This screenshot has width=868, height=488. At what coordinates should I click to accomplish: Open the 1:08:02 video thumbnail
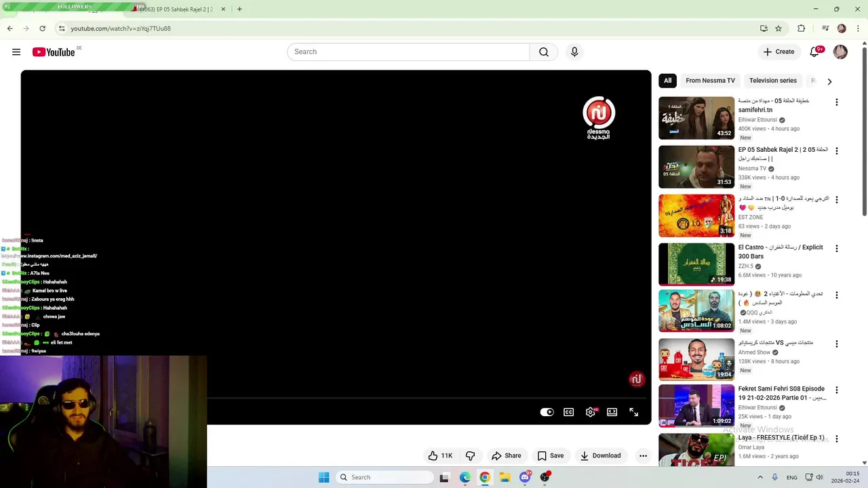[x=696, y=311]
